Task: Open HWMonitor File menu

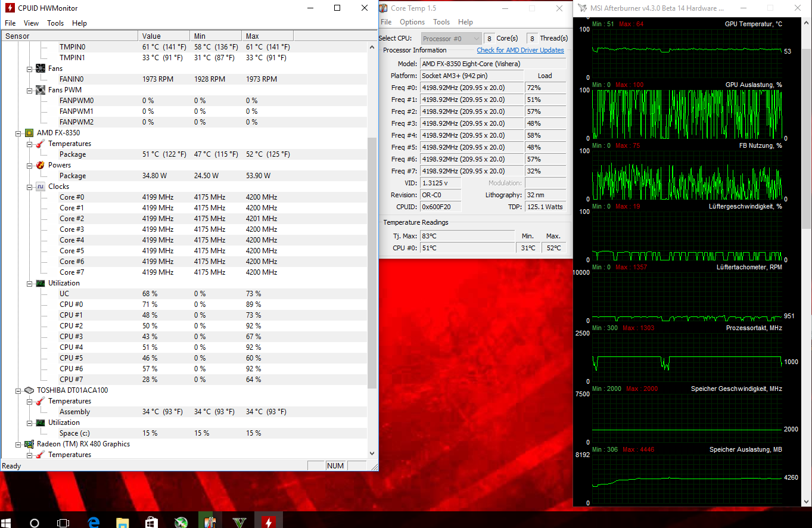Action: pyautogui.click(x=10, y=23)
